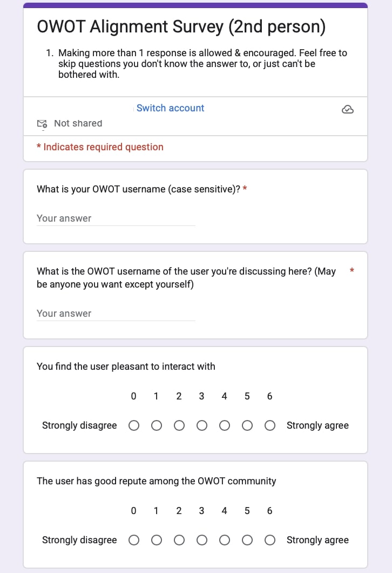This screenshot has width=392, height=573.
Task: Focus the discussed user's username field
Action: pos(116,314)
